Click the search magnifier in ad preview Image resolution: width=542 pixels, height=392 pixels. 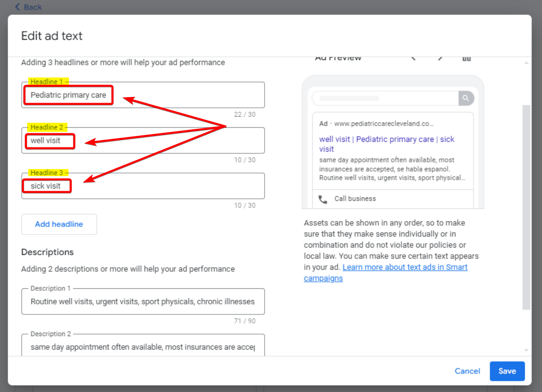466,98
